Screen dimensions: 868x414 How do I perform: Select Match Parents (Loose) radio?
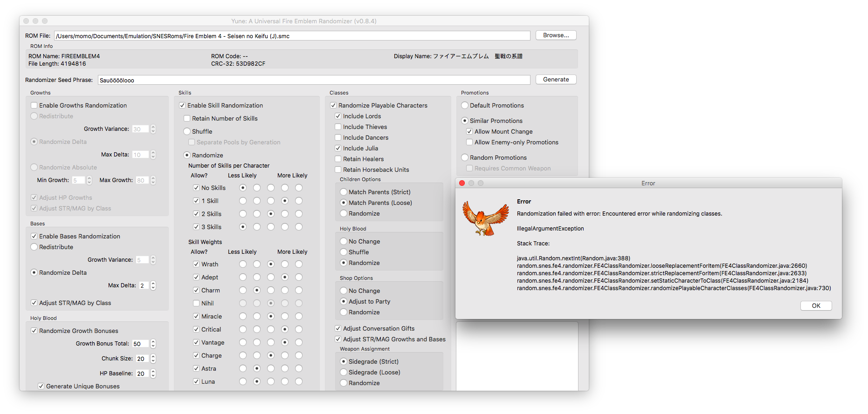coord(344,203)
